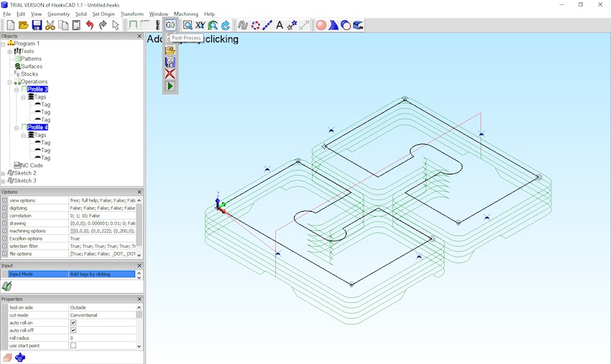Screen dimensions: 611x364
Task: Close the Properties panel
Action: 139,299
